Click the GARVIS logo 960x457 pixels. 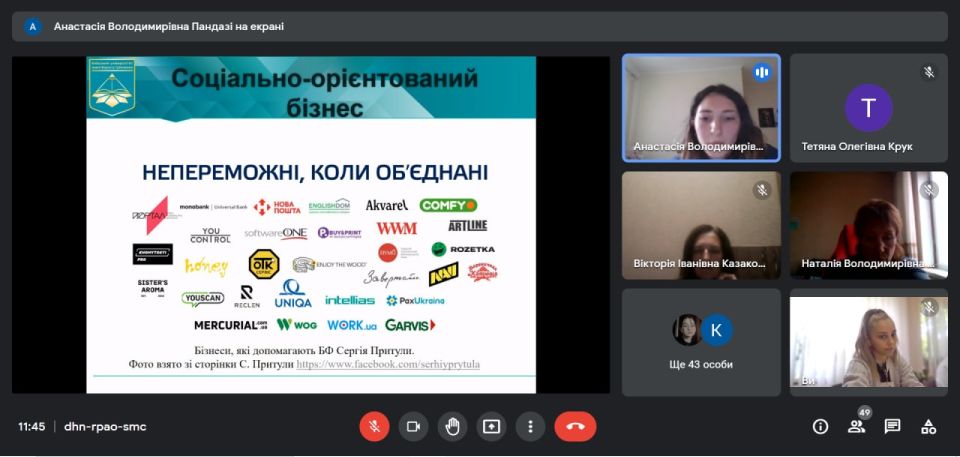tap(410, 325)
